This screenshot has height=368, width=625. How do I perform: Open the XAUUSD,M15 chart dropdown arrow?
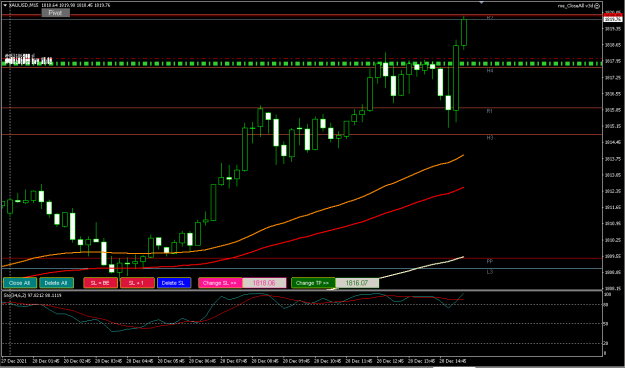(x=5, y=5)
